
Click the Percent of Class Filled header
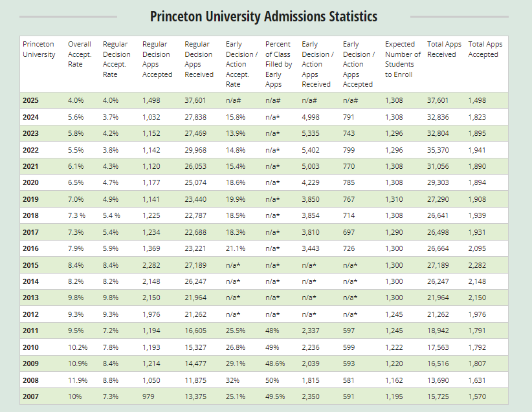click(x=278, y=64)
